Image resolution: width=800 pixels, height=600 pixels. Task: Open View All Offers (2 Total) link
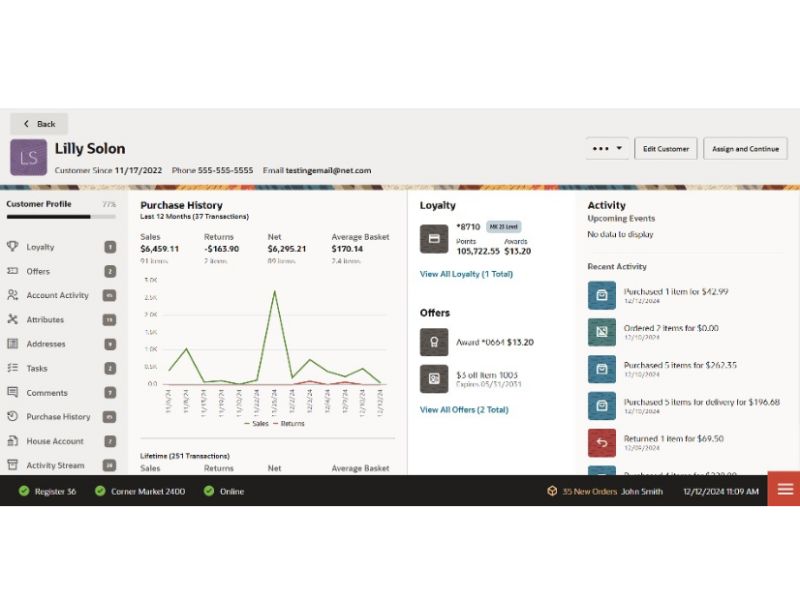point(464,410)
